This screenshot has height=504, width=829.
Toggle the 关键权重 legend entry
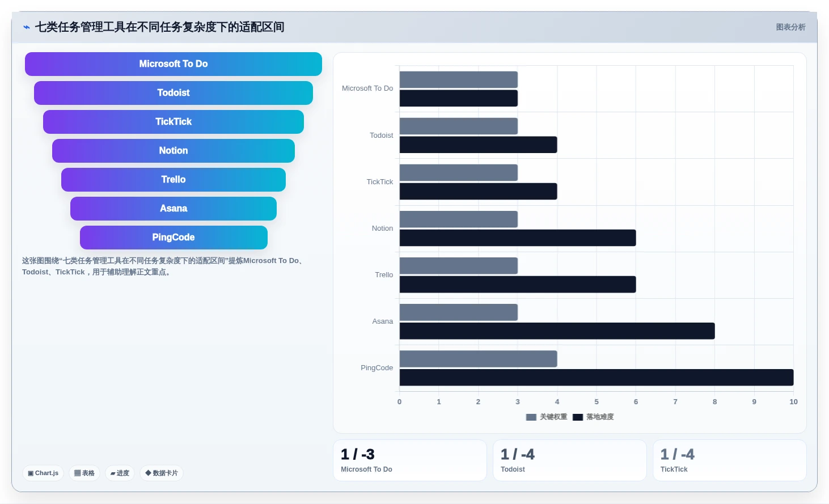(547, 417)
